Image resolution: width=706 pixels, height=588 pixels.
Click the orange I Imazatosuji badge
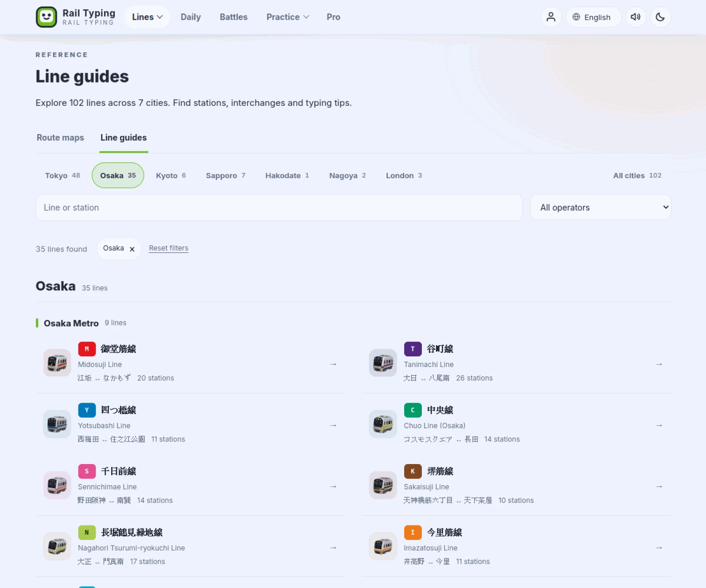tap(413, 533)
